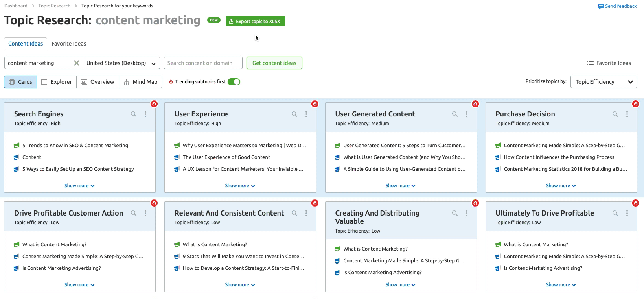
Task: Switch to the Favorite Ideas tab
Action: (69, 44)
